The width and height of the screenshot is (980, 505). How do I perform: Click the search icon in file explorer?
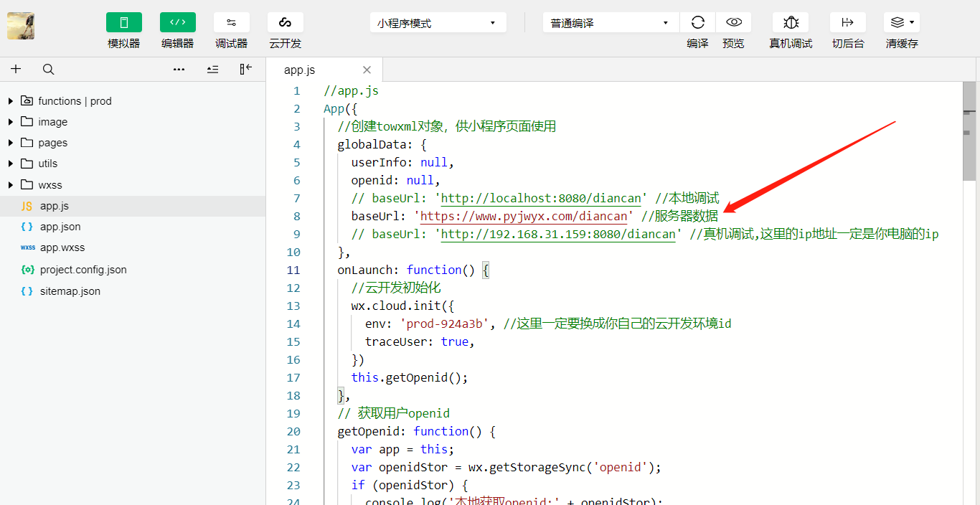(x=48, y=69)
